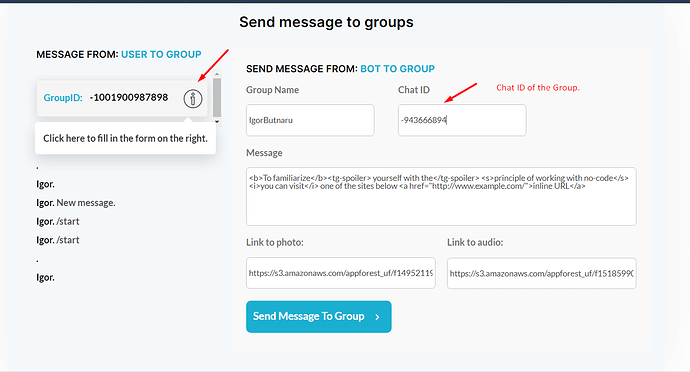
Task: Click the info icon beside the GroupID
Action: pyautogui.click(x=193, y=99)
